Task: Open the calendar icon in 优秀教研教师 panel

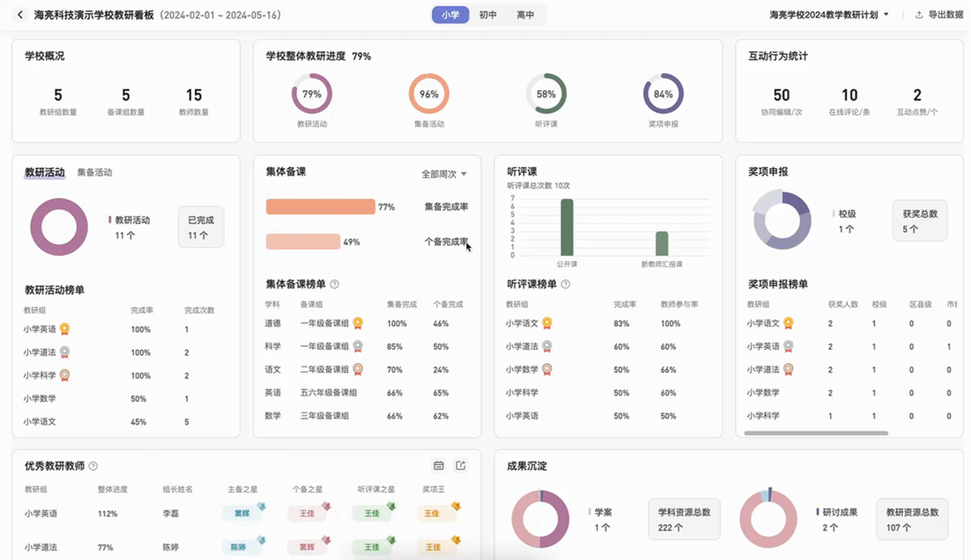Action: [438, 466]
